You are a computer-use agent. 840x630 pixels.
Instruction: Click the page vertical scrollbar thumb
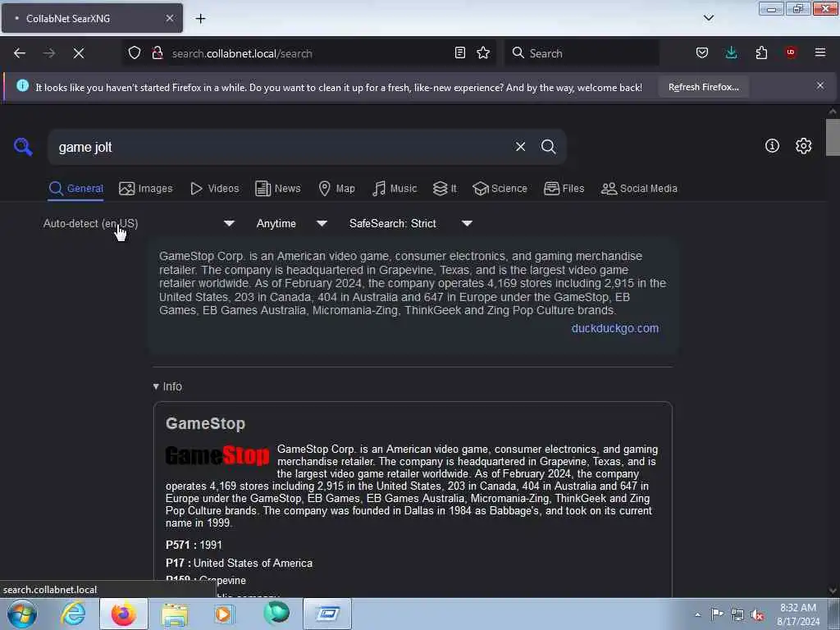click(833, 137)
